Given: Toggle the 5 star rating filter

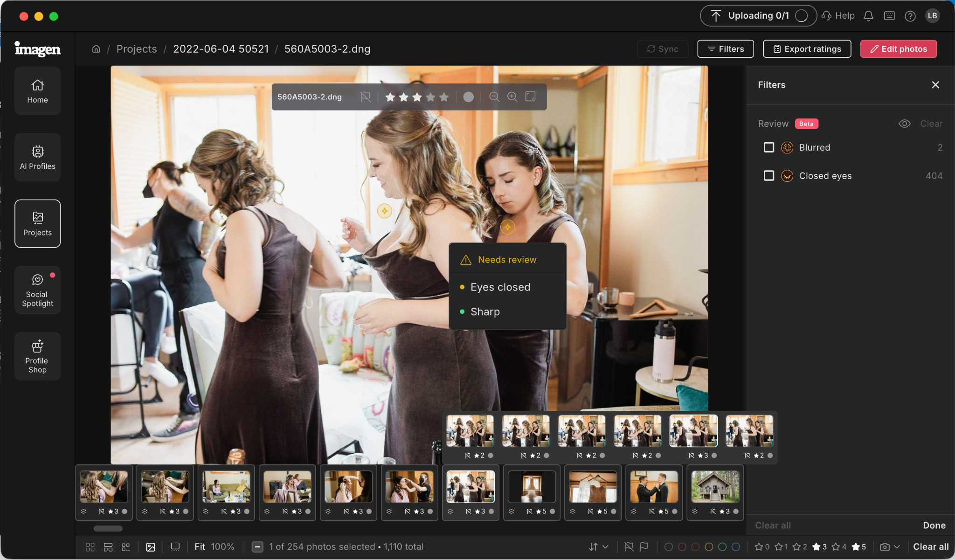Looking at the screenshot, I should coord(859,547).
